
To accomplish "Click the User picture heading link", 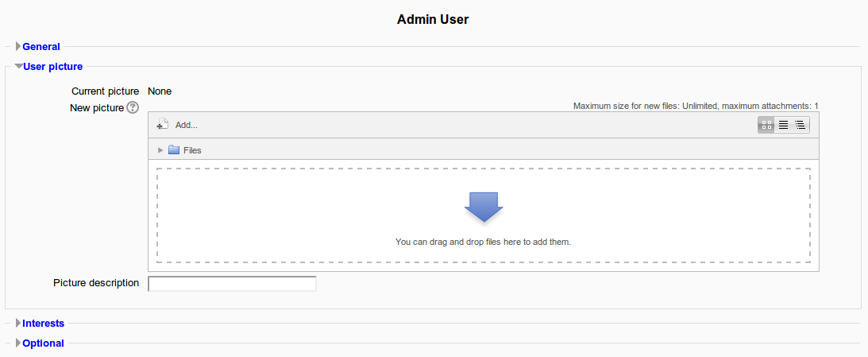I will tap(52, 67).
